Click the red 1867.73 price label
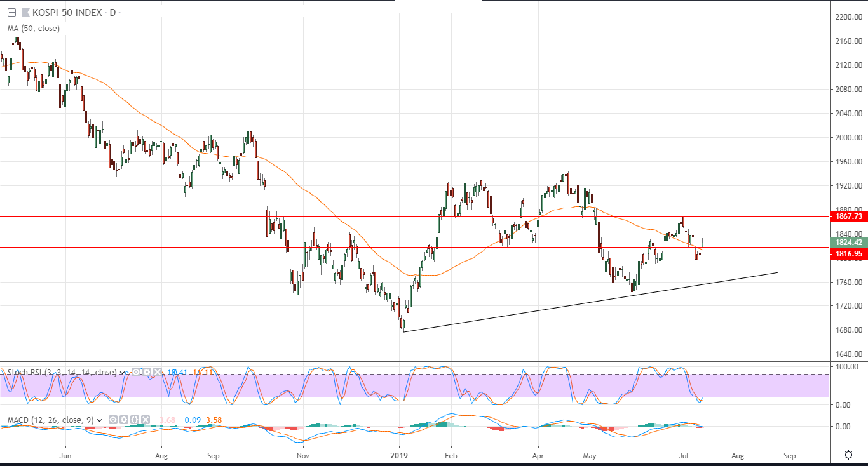This screenshot has width=868, height=466. [849, 216]
